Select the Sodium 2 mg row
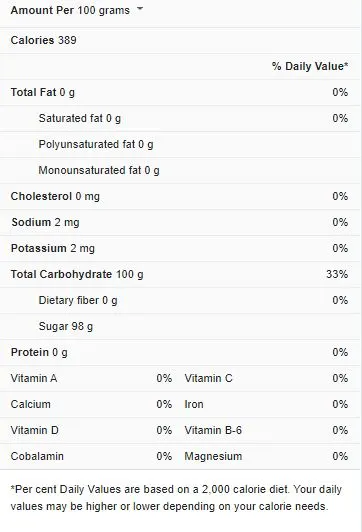The image size is (362, 532). tap(180, 223)
